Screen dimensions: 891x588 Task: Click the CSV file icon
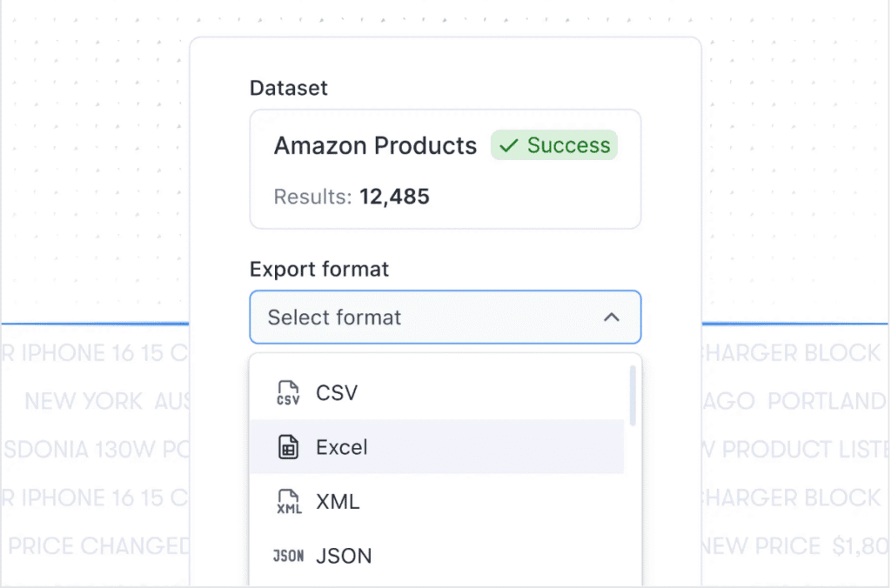point(288,392)
